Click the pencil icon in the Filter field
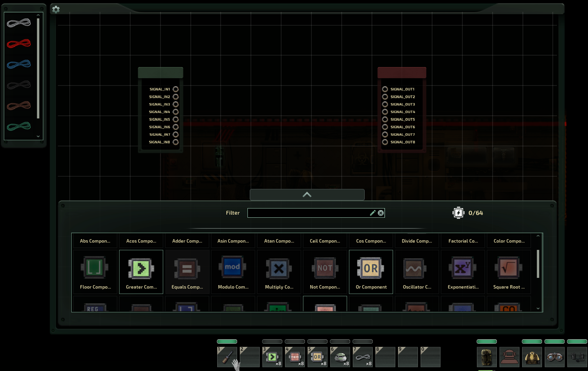The width and height of the screenshot is (588, 371). coord(372,213)
